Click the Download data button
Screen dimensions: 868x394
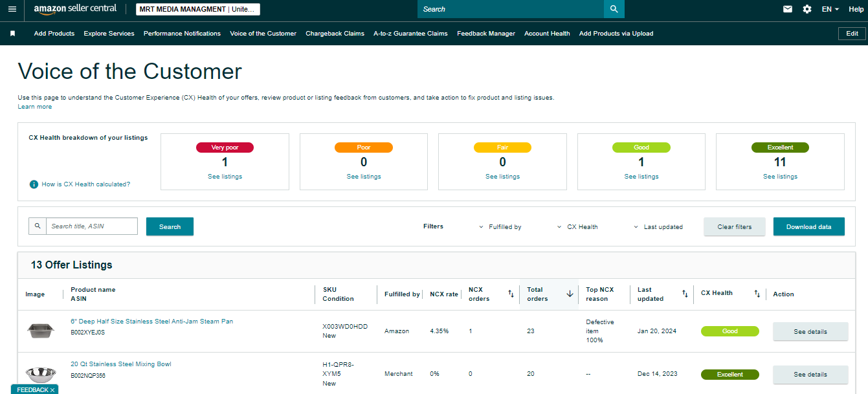point(809,226)
